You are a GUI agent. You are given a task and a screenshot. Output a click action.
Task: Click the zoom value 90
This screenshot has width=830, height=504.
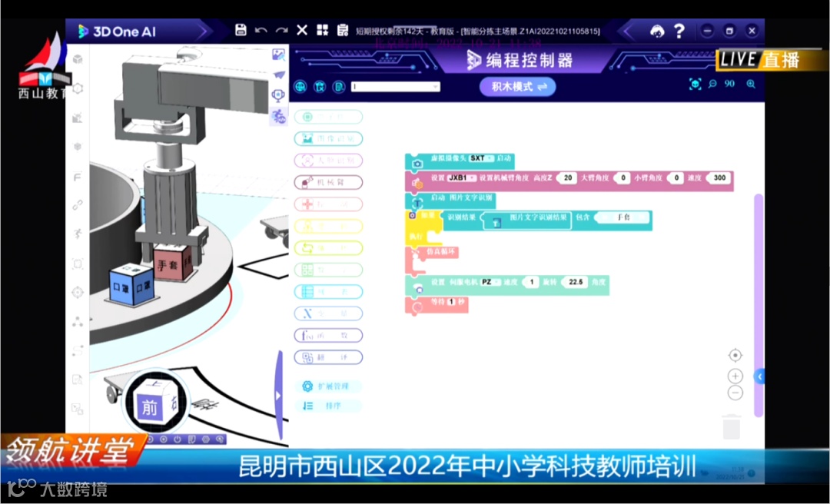point(730,84)
